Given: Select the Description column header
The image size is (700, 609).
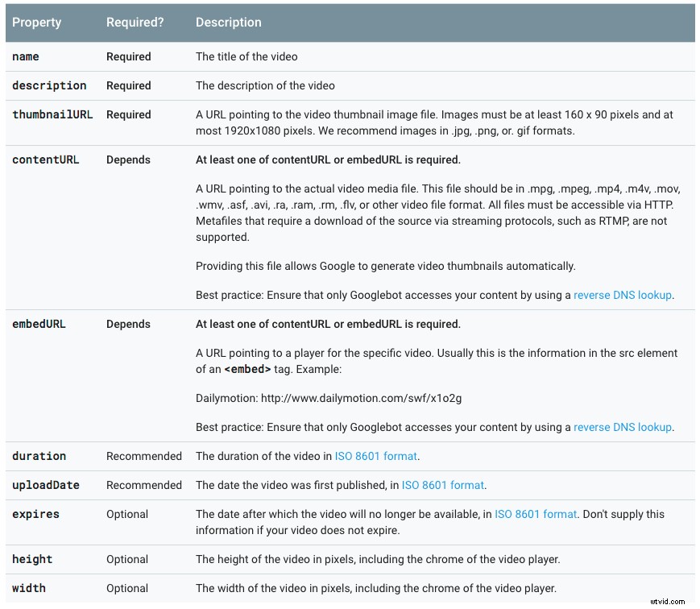Looking at the screenshot, I should pos(228,22).
